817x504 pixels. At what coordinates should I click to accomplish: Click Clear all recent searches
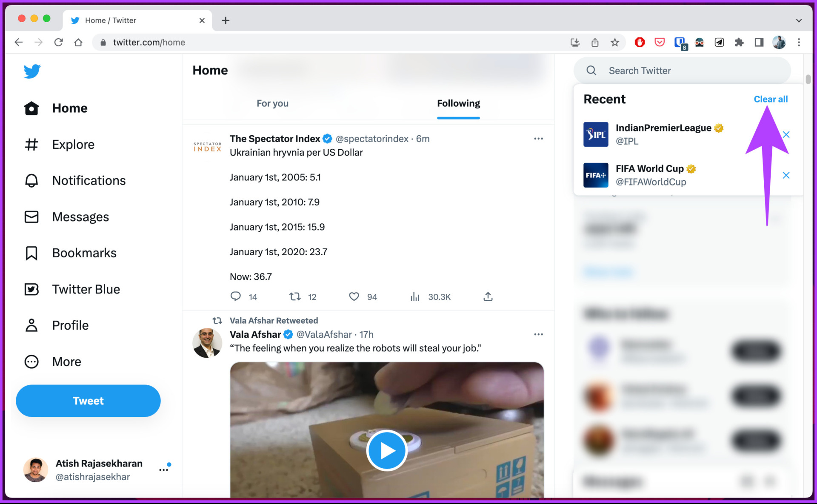point(771,99)
